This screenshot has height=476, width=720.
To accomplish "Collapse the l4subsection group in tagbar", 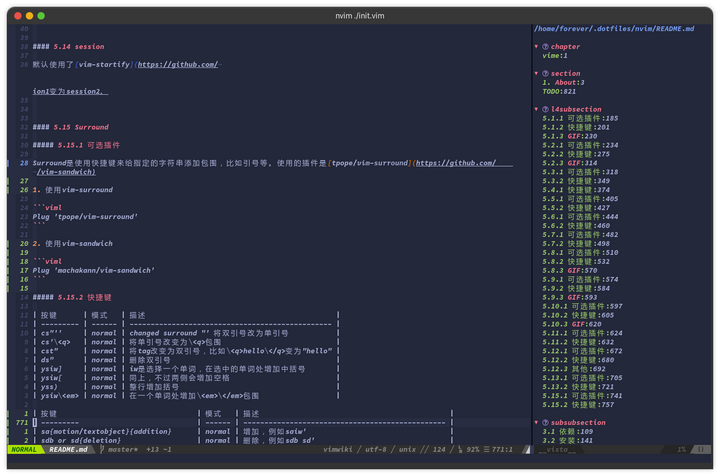I will pyautogui.click(x=536, y=109).
